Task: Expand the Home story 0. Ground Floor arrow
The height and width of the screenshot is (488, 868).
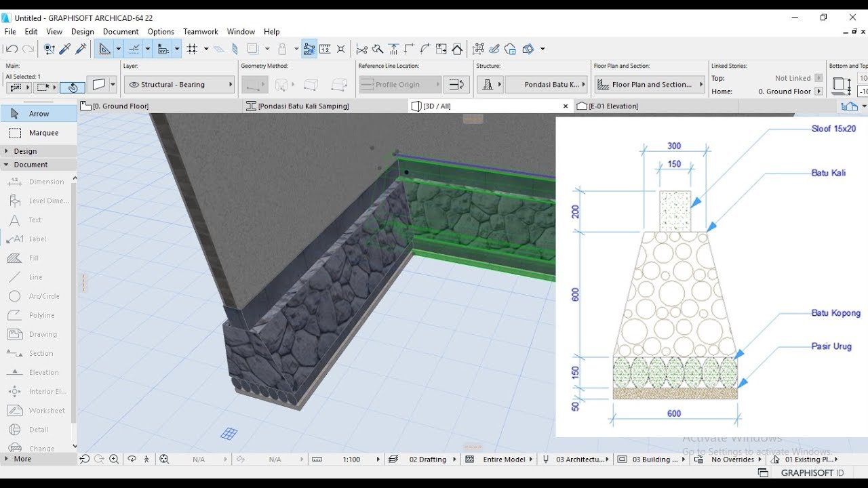Action: pyautogui.click(x=818, y=91)
